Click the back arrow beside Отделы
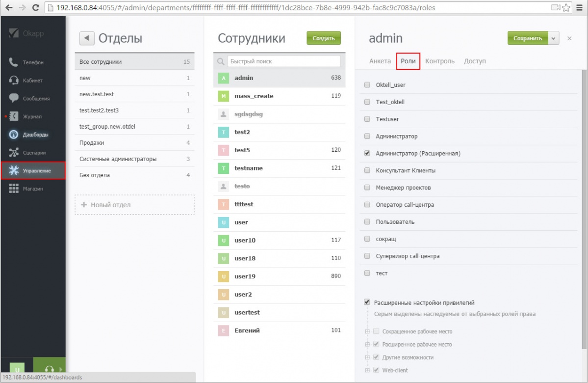588x383 pixels. point(86,38)
